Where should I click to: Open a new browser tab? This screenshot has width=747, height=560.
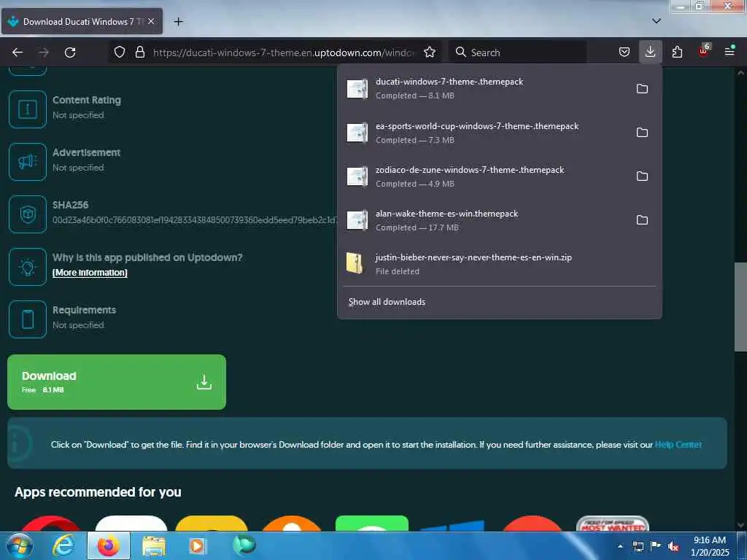[178, 21]
